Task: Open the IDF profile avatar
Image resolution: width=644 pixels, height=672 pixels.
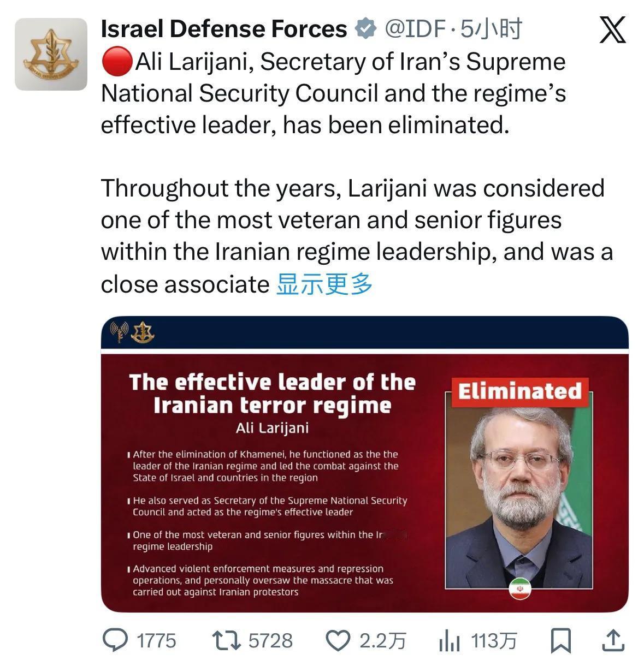Action: 51,54
